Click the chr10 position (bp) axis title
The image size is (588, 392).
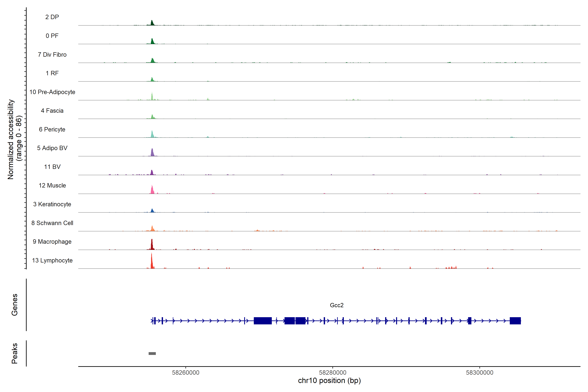pyautogui.click(x=329, y=381)
